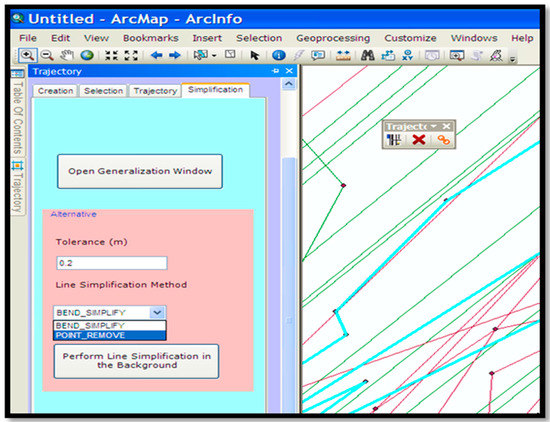Screen dimensions: 550x422
Task: Click Perform Line Simplification in the Background
Action: tap(136, 361)
